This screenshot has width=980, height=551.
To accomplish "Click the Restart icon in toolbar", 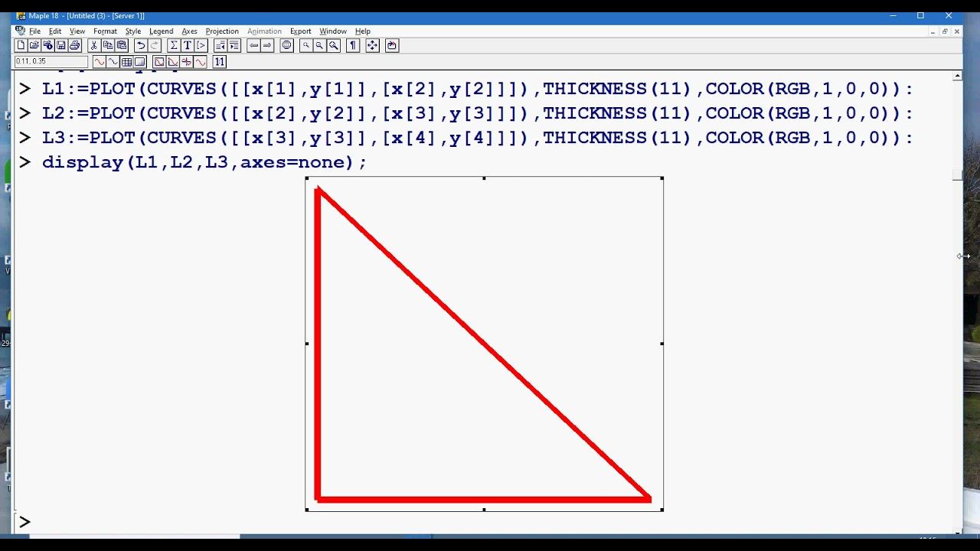I will (x=392, y=45).
